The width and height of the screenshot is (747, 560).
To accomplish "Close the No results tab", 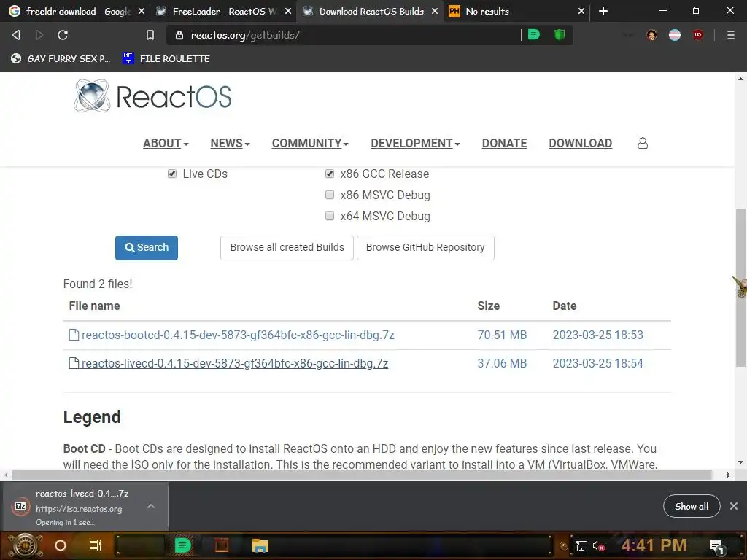I will [x=581, y=11].
